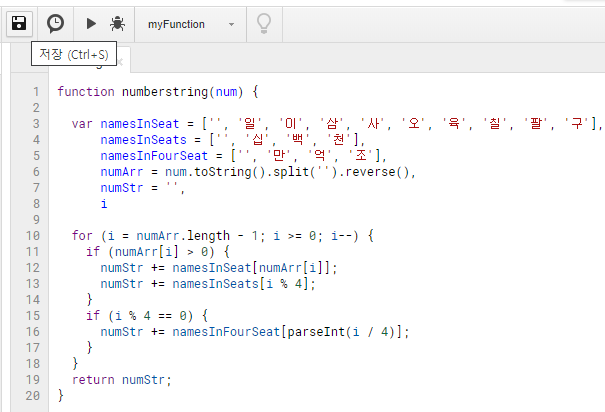
Task: Click 'toString()' call on line 6
Action: point(230,172)
